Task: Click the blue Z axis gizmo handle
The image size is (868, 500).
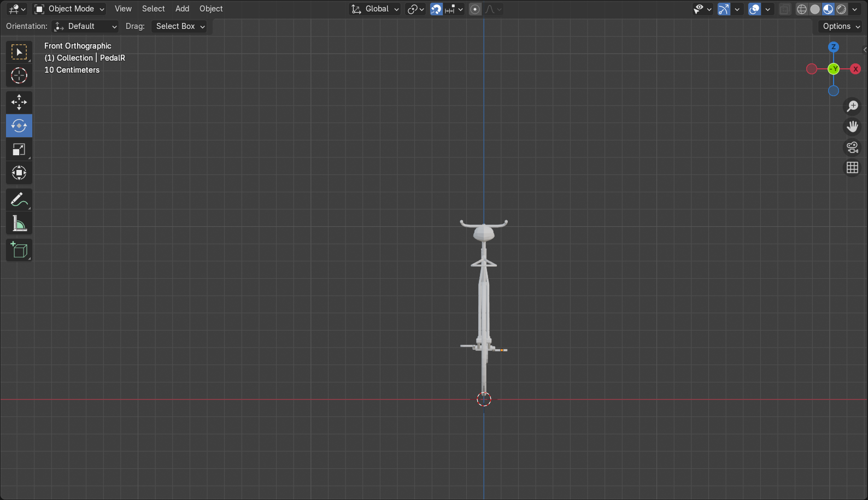Action: [x=834, y=47]
